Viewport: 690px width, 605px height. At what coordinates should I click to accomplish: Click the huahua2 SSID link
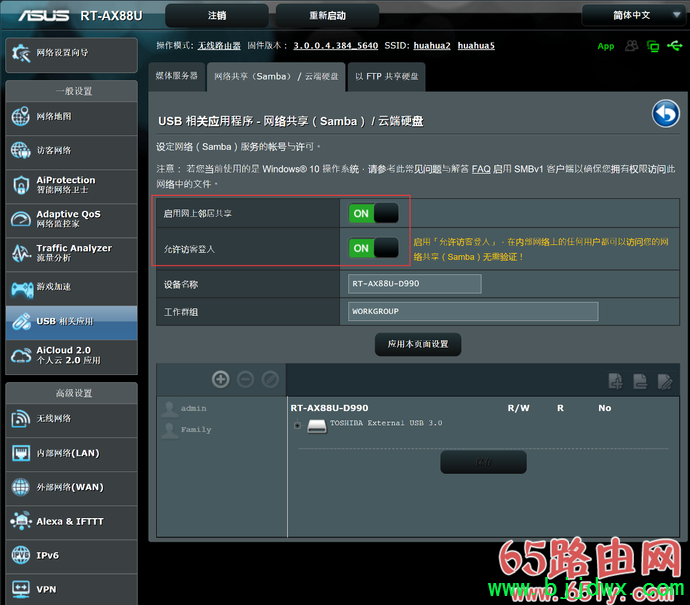(x=432, y=46)
